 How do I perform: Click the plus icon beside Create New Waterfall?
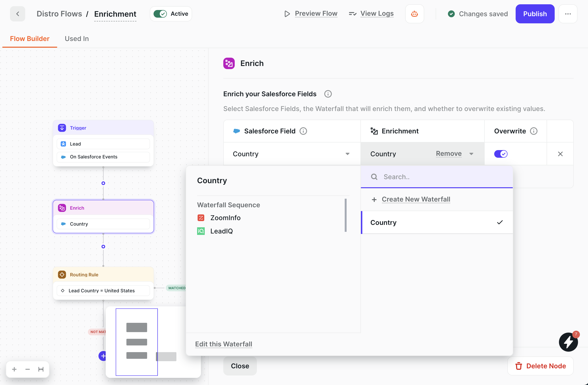coord(374,200)
